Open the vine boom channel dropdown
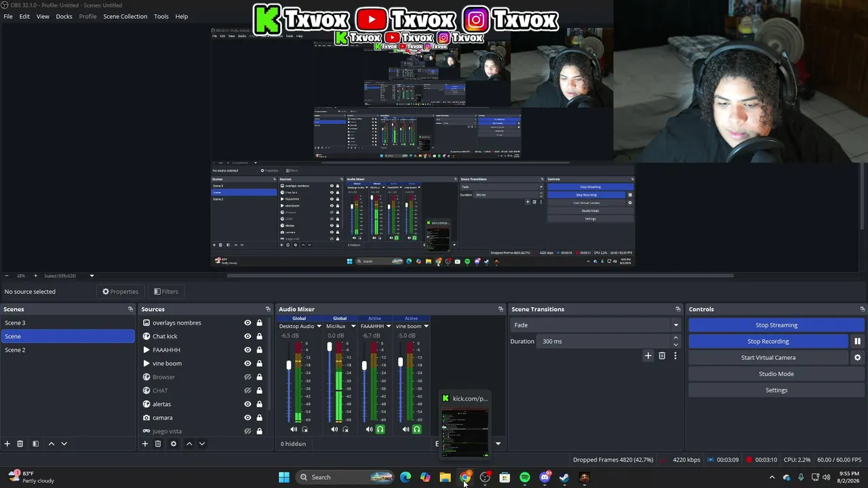 [x=426, y=326]
